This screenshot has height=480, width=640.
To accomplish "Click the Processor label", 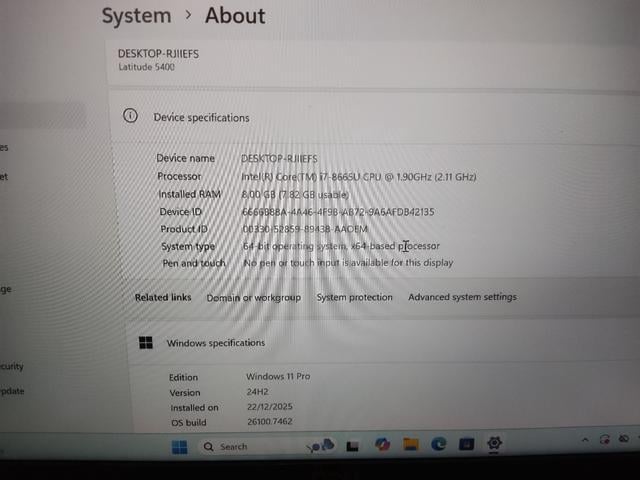I will coord(179,176).
